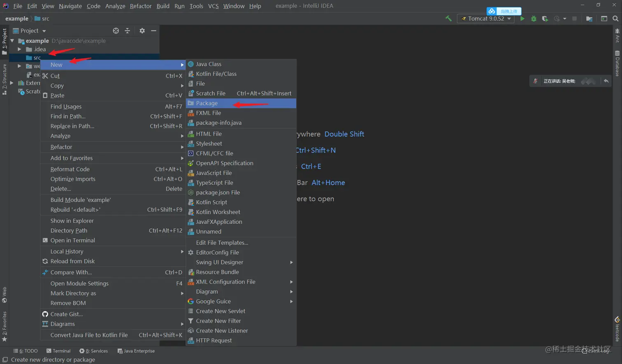Select Reformat Code in context menu
The width and height of the screenshot is (622, 364).
113,169
